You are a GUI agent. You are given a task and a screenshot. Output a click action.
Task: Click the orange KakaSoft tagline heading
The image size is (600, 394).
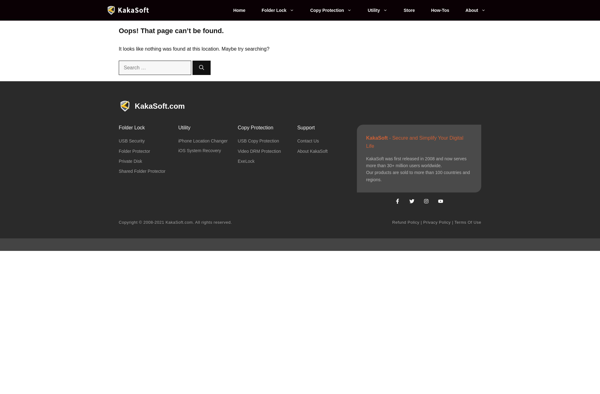(414, 142)
